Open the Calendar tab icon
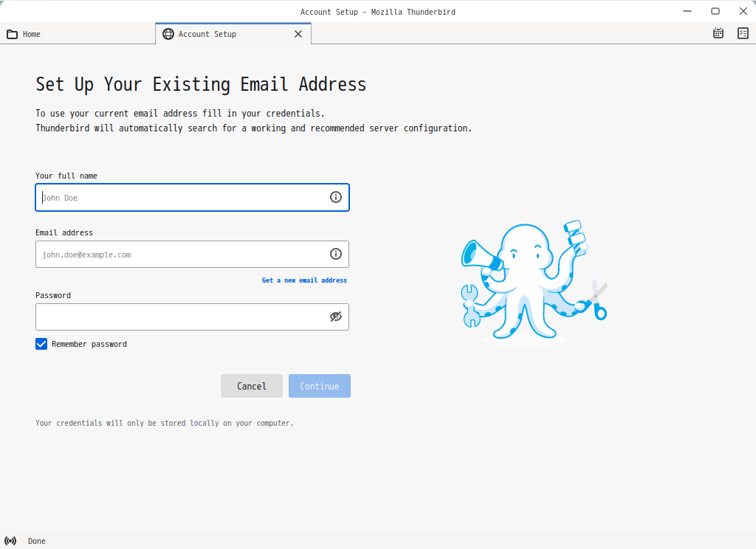Image resolution: width=756 pixels, height=549 pixels. pyautogui.click(x=718, y=33)
